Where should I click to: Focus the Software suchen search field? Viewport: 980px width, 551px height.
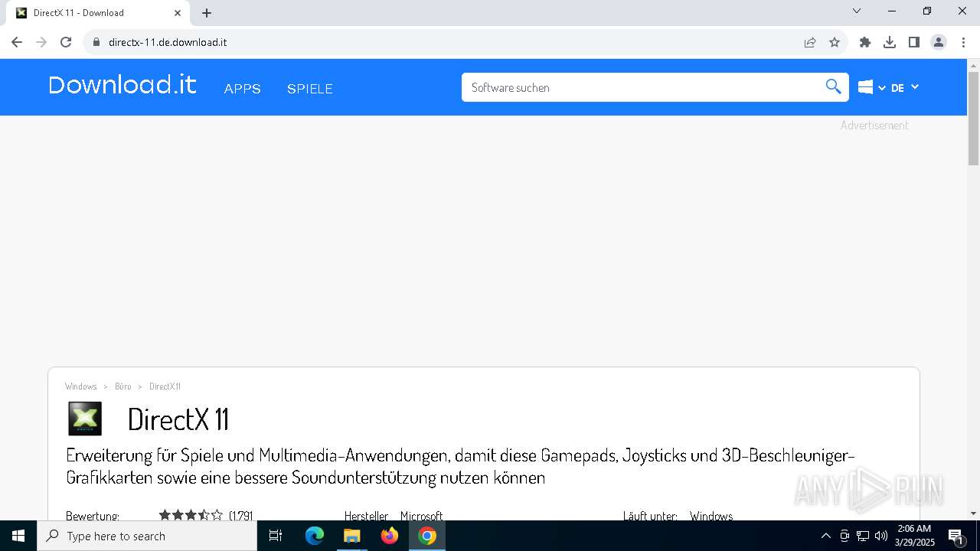pos(643,87)
